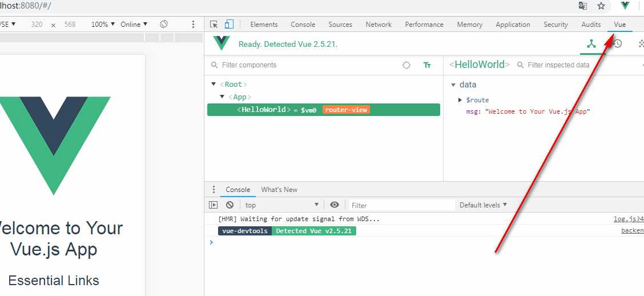644x296 pixels.
Task: Click the HMR waiting message
Action: [299, 219]
